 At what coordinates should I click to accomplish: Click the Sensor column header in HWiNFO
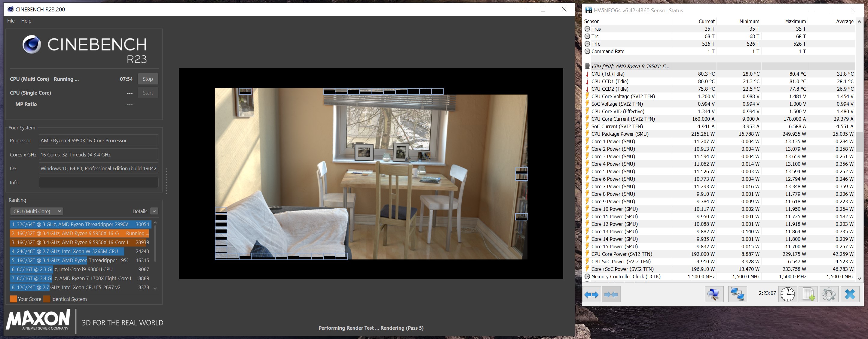[628, 21]
